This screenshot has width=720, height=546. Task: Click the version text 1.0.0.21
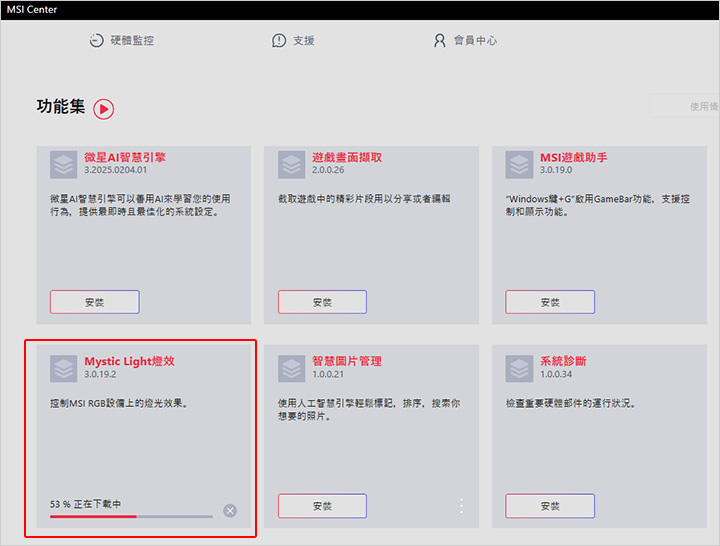coord(328,374)
